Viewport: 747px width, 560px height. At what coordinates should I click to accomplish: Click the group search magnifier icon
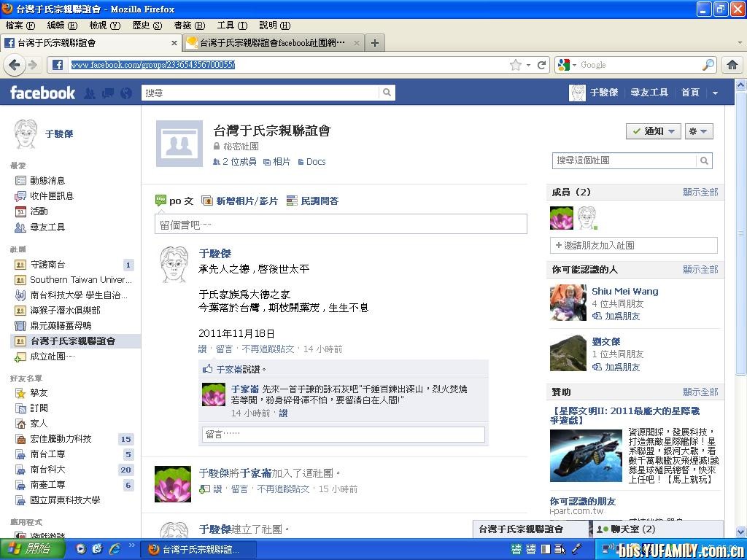click(x=703, y=160)
